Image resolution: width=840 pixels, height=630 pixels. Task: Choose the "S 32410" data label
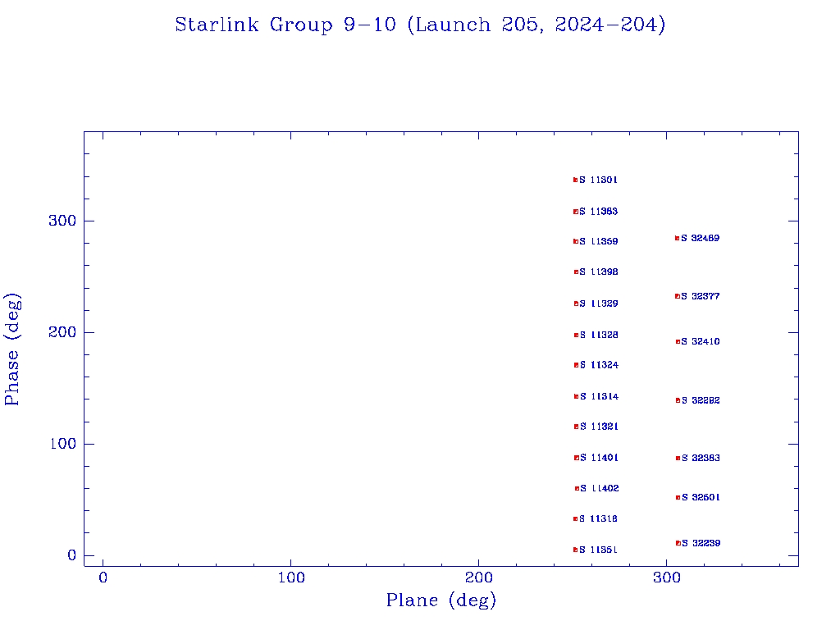click(x=701, y=342)
